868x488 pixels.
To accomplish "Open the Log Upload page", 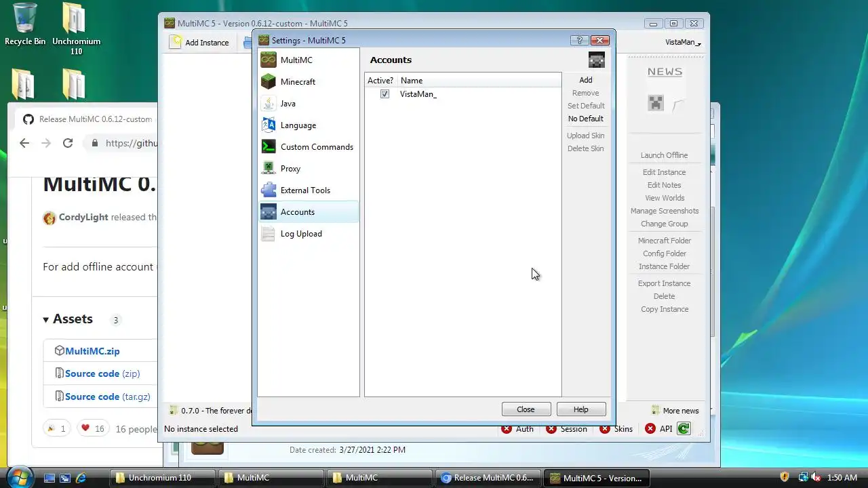I will (x=309, y=234).
